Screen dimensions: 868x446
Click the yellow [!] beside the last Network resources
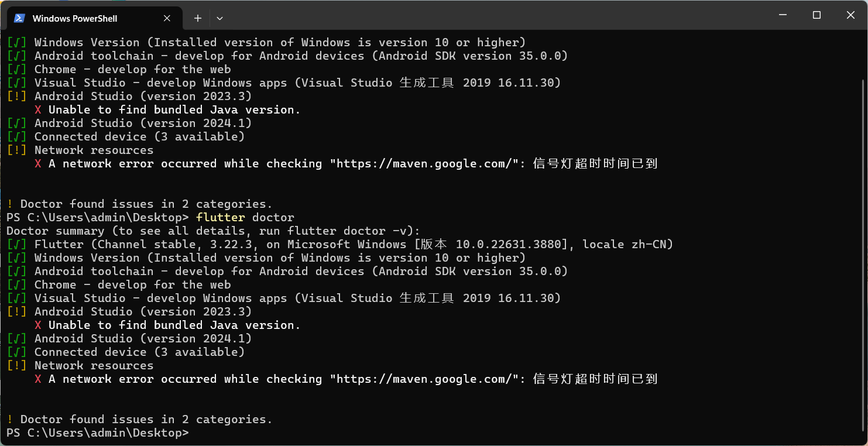[17, 366]
